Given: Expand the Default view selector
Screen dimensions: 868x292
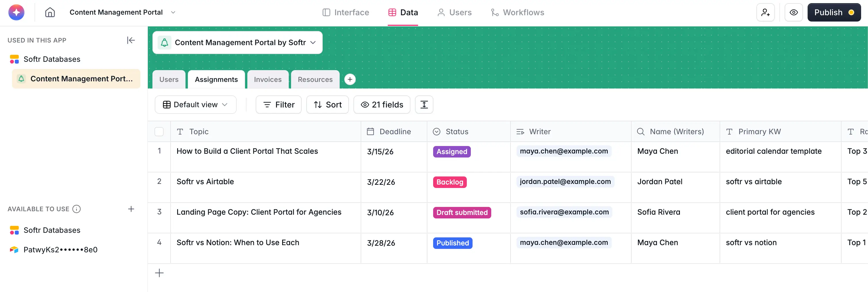Looking at the screenshot, I should tap(196, 104).
